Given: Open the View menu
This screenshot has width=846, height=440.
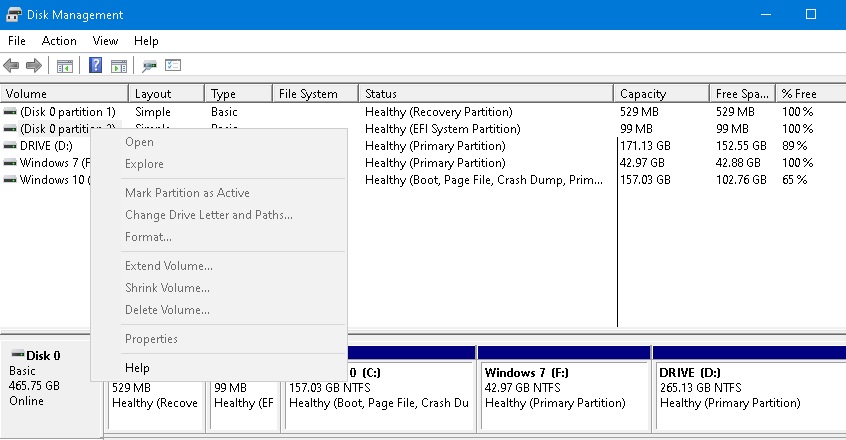Looking at the screenshot, I should [x=105, y=41].
